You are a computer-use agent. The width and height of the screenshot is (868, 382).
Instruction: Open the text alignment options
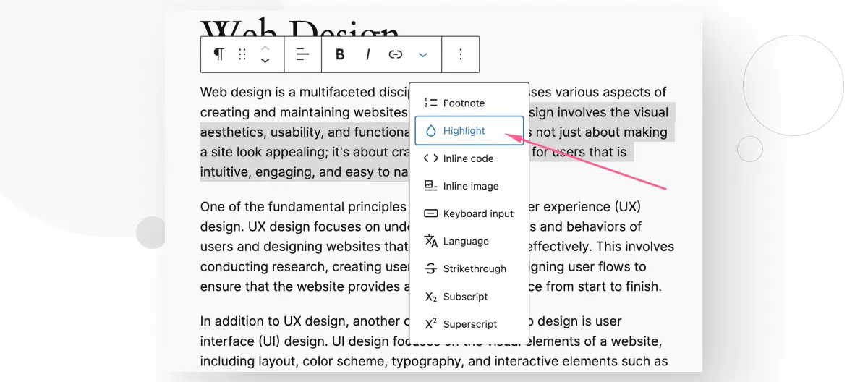[303, 54]
